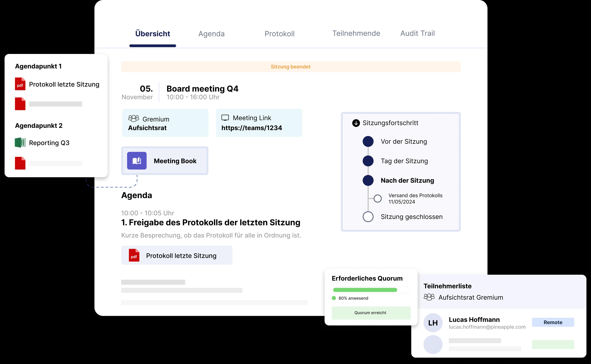Click the Gremium people group icon
Image resolution: width=591 pixels, height=364 pixels.
[134, 119]
